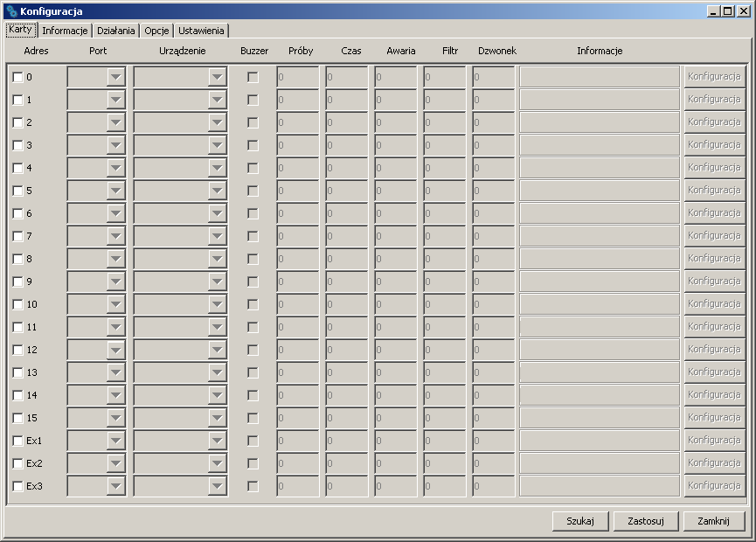
Task: Apply changes with the Zastosuj button
Action: click(646, 521)
